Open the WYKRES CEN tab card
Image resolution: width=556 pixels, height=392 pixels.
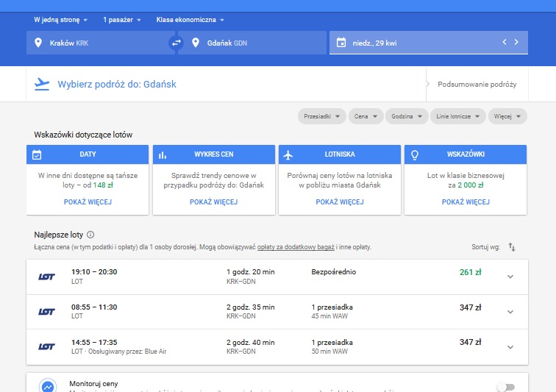(x=214, y=154)
